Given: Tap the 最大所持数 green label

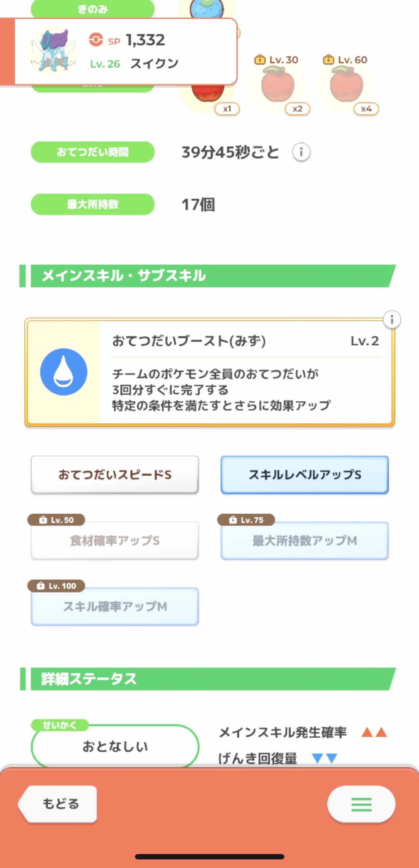Looking at the screenshot, I should click(93, 204).
